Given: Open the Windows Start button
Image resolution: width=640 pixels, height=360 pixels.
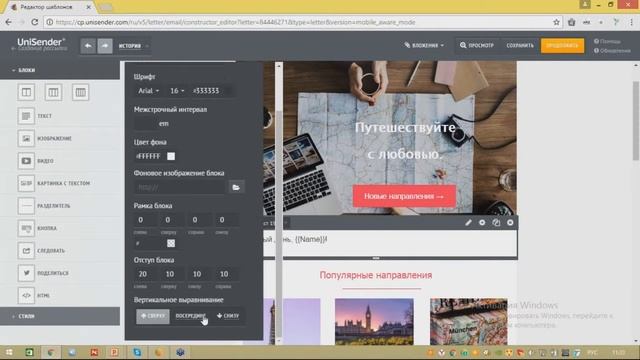Looking at the screenshot, I should tap(9, 352).
